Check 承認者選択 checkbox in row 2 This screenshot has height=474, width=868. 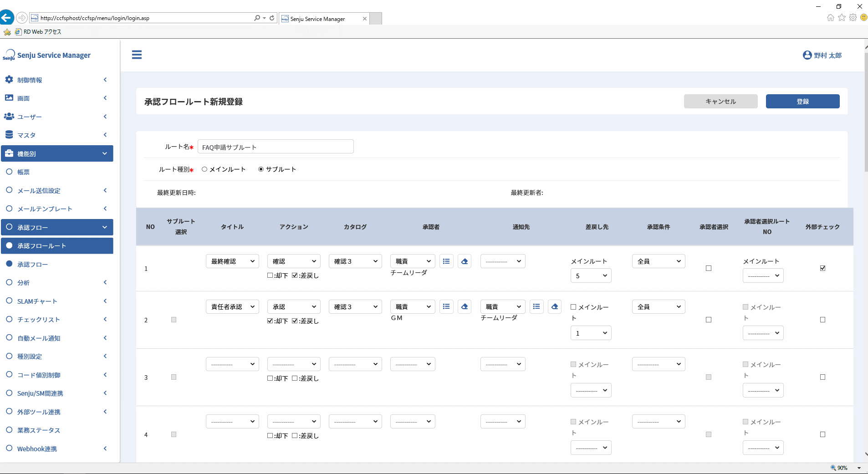click(x=709, y=320)
